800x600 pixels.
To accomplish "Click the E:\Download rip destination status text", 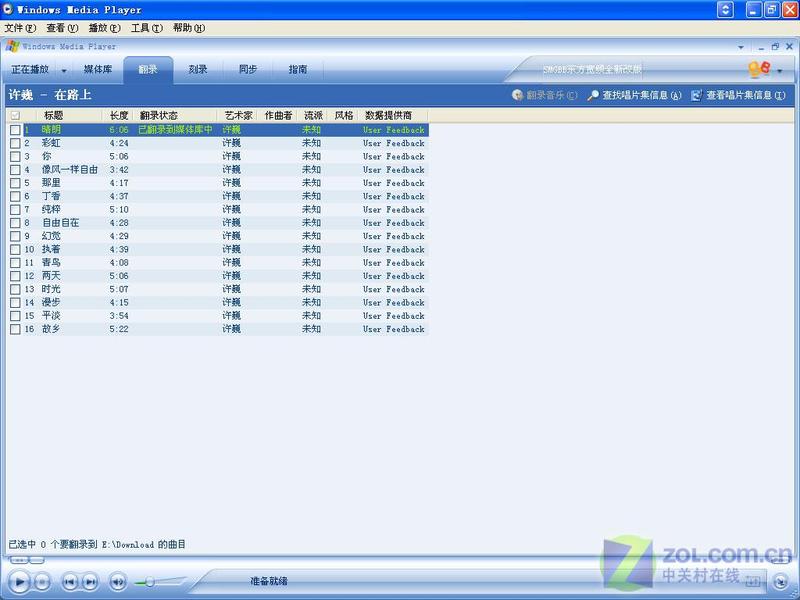I will coord(97,544).
